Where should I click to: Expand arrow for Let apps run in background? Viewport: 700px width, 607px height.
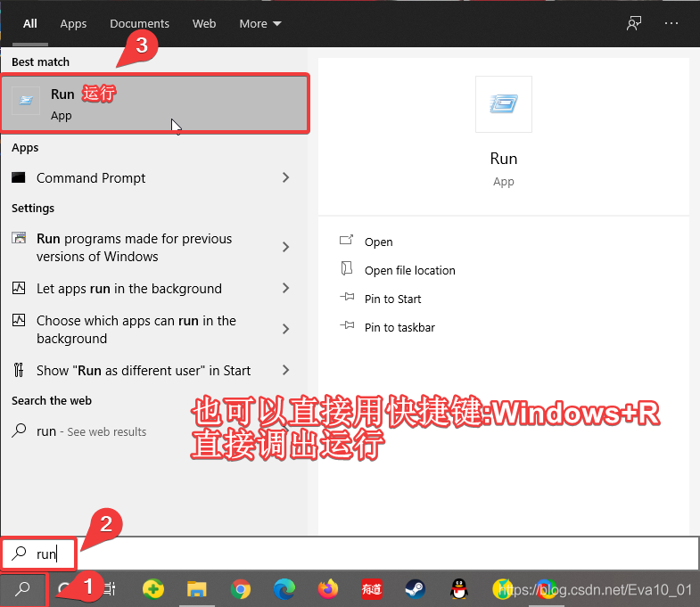coord(285,288)
